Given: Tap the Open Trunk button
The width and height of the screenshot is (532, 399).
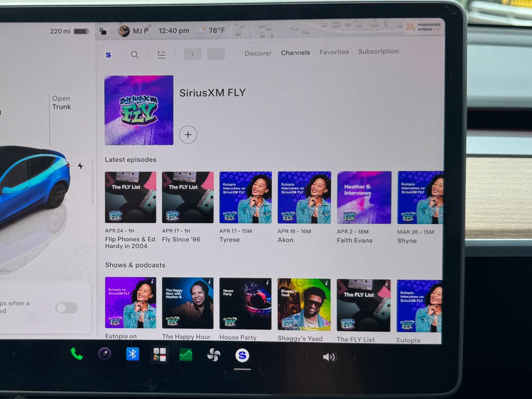Looking at the screenshot, I should (x=62, y=103).
